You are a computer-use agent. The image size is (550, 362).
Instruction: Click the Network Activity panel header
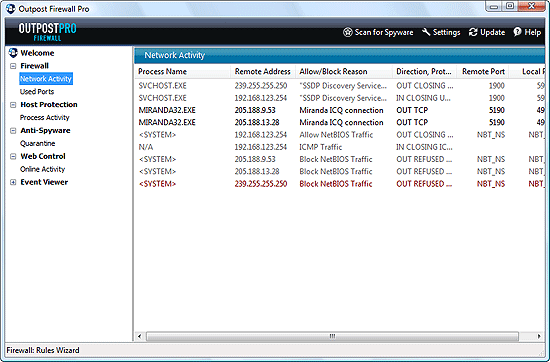(x=340, y=55)
